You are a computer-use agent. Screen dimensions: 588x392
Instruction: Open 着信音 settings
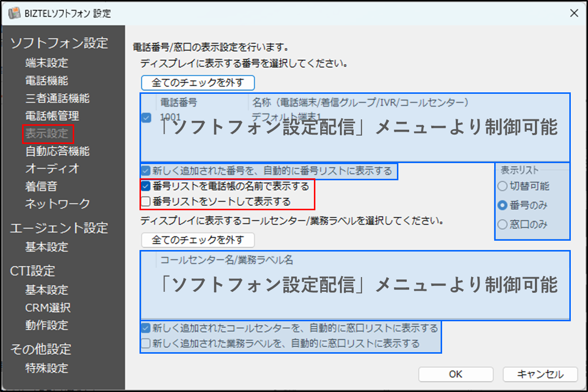[41, 186]
